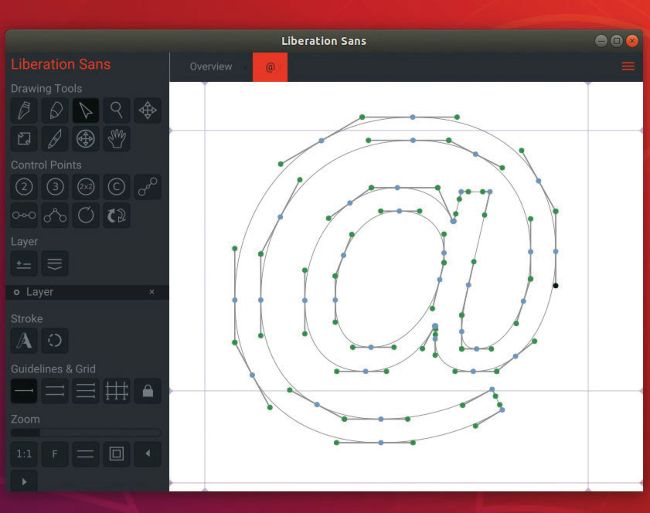650x513 pixels.
Task: Toggle the guidelines lock
Action: pyautogui.click(x=148, y=391)
